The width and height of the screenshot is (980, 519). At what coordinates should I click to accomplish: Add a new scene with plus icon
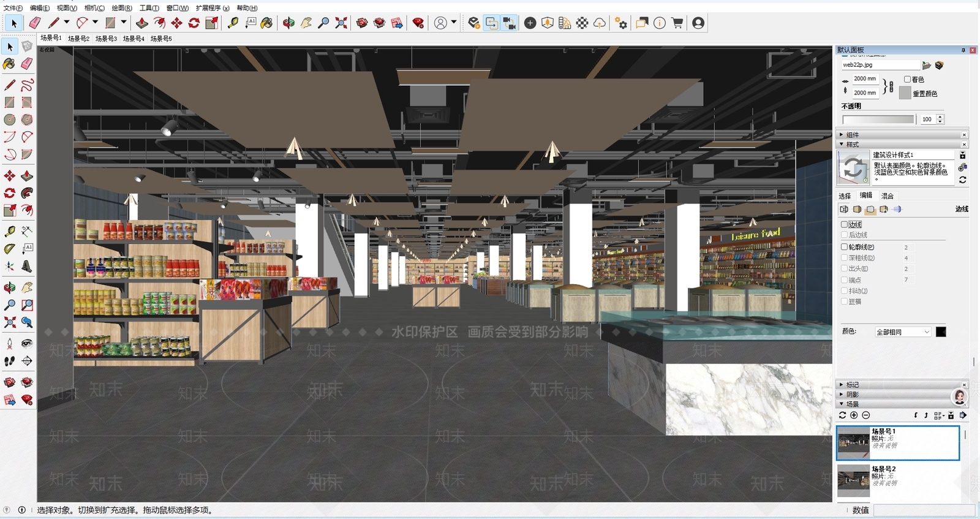pos(854,415)
